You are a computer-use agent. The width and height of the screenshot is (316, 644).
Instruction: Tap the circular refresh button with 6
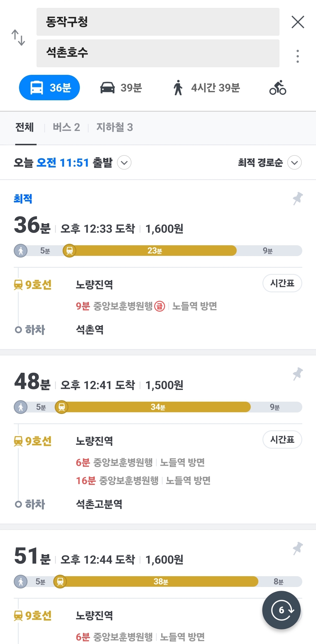(281, 610)
